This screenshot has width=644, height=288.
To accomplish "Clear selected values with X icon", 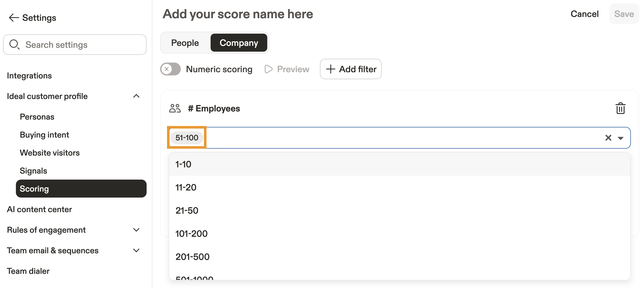I will (608, 138).
